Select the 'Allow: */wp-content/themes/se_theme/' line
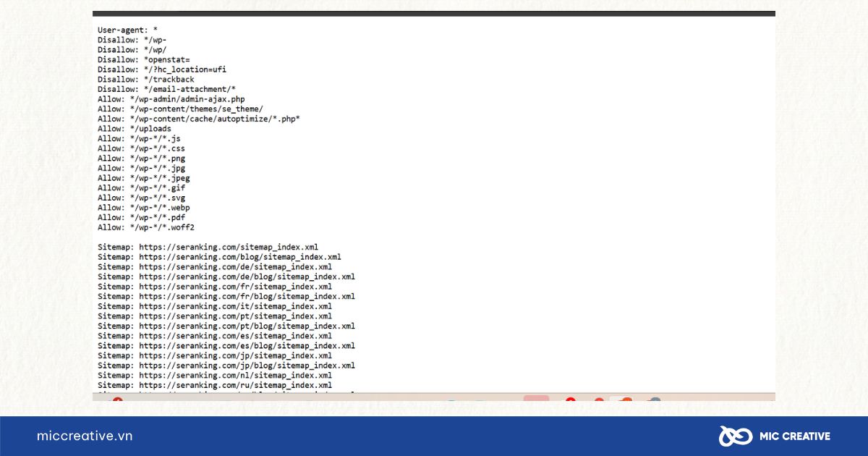Screen dimensions: 868x456 [x=181, y=109]
